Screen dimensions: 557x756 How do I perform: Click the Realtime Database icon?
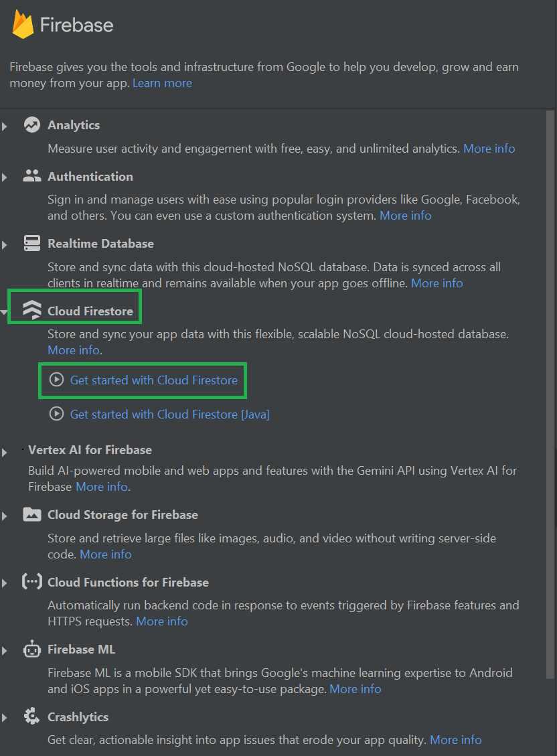(x=31, y=243)
